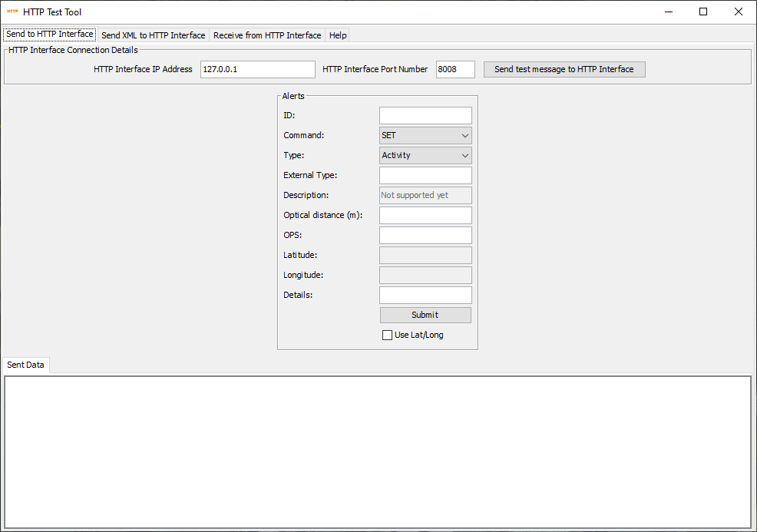This screenshot has height=532, width=757.
Task: Select the OPS input field
Action: pos(425,235)
